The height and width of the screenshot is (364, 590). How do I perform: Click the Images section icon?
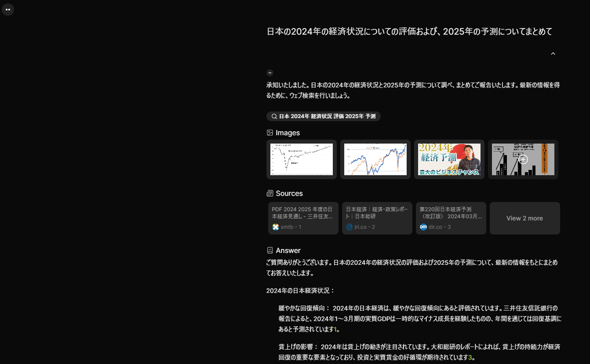point(270,132)
